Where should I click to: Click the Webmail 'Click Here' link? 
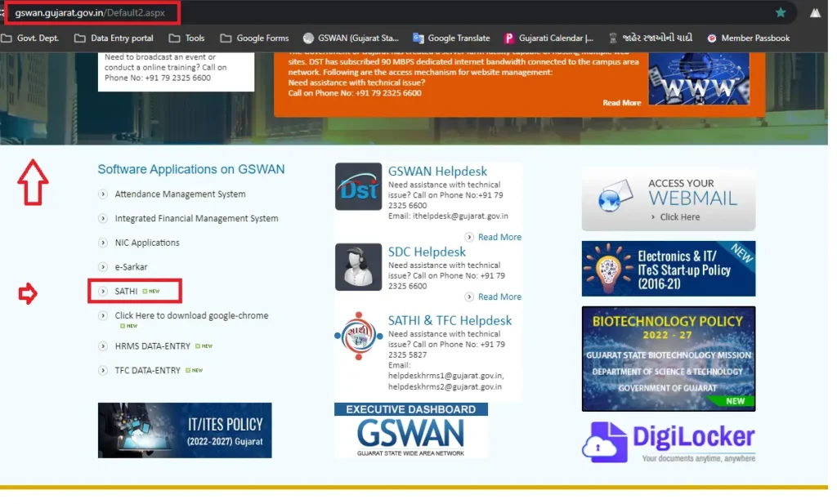tap(679, 217)
